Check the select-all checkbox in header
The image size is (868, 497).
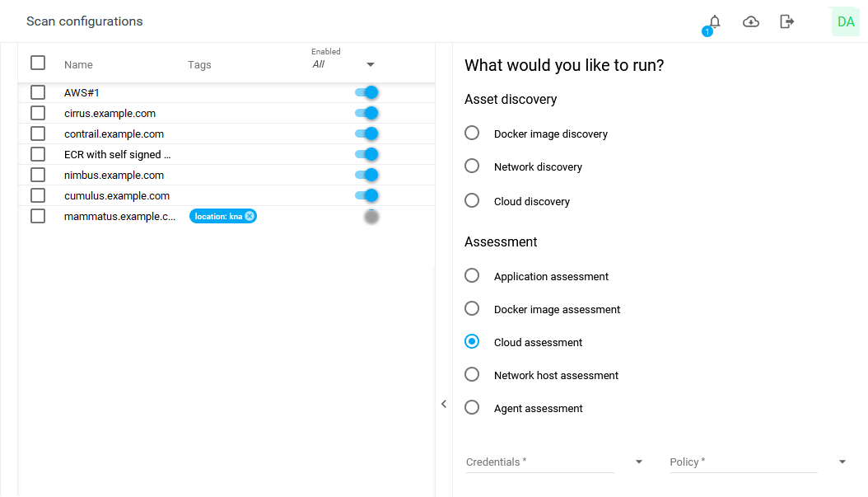[38, 63]
